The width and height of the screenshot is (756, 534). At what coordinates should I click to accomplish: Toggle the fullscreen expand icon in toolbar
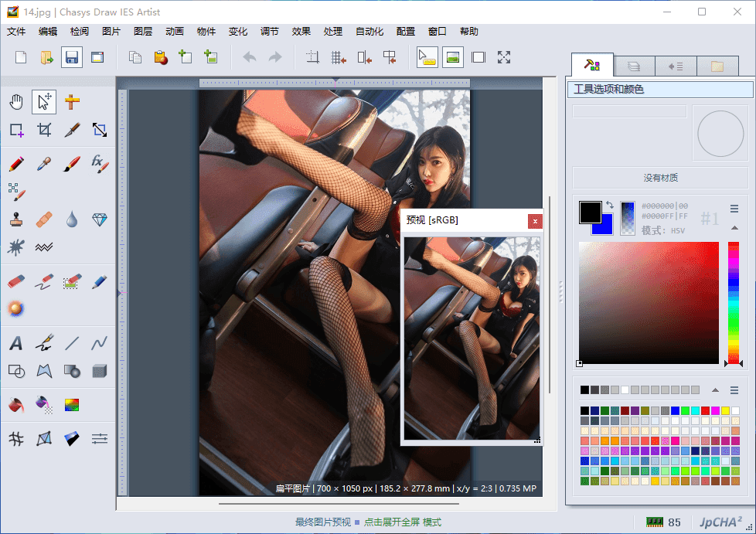click(504, 56)
